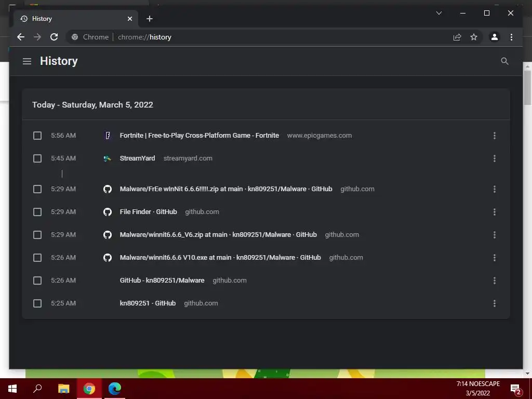
Task: Open more actions for File Finder entry
Action: (495, 212)
